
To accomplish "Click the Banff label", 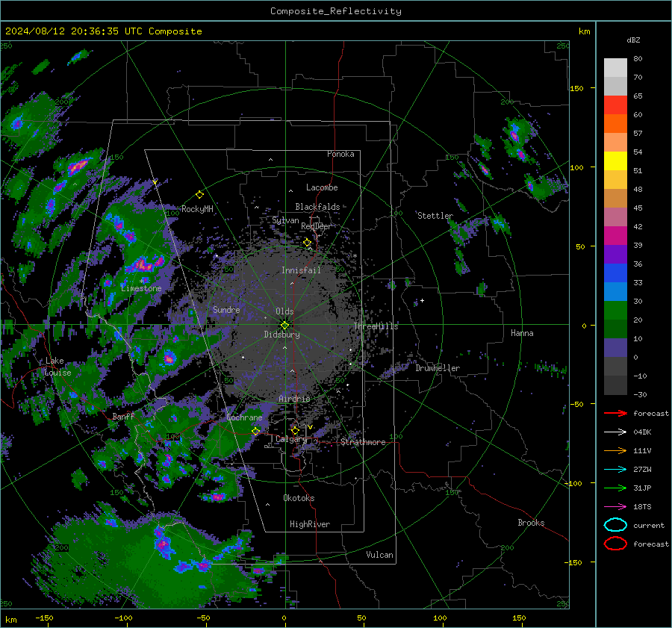I will 123,416.
